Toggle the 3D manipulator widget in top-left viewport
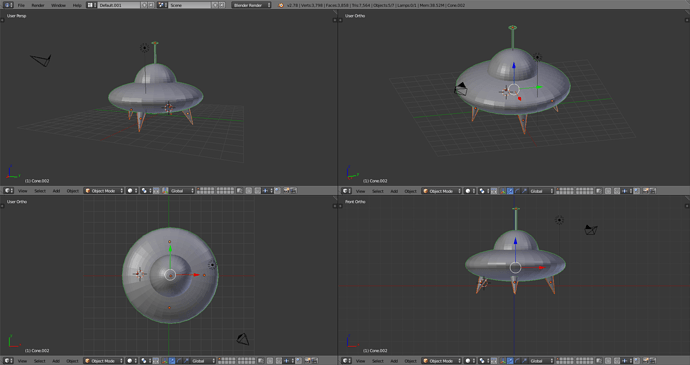 (156, 191)
